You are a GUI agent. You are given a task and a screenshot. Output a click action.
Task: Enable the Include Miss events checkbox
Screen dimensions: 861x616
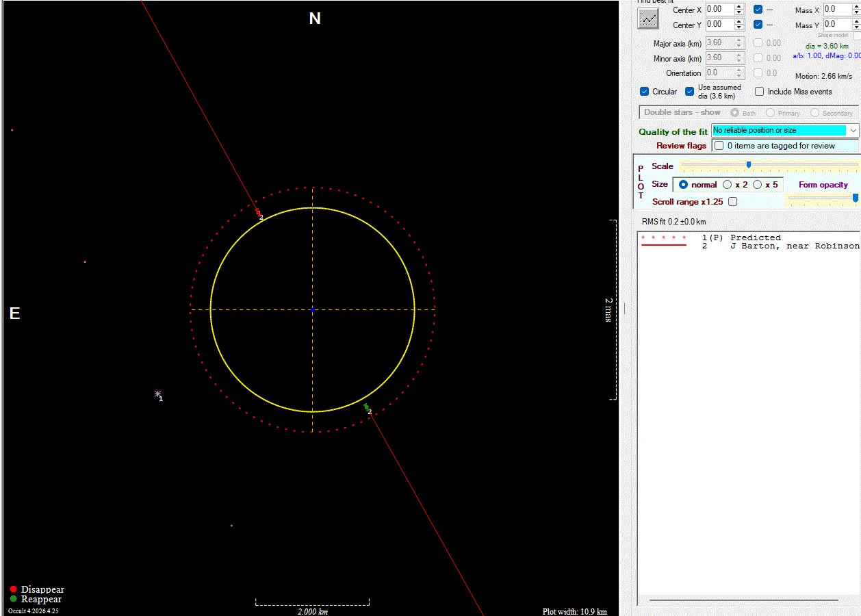pyautogui.click(x=760, y=92)
